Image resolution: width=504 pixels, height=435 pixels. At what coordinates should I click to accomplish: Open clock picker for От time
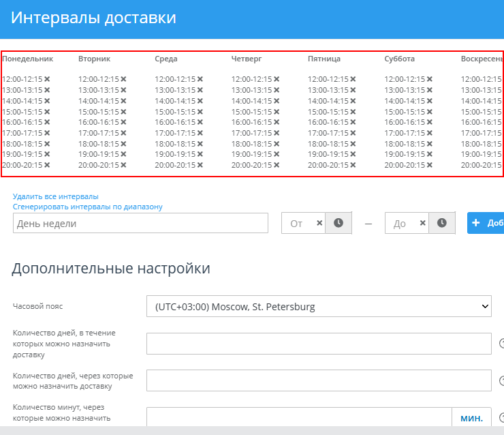point(338,223)
